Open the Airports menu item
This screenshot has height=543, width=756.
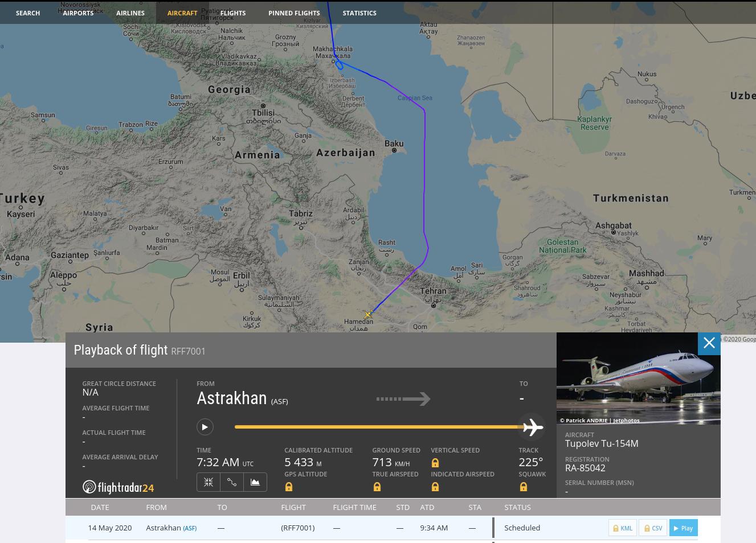(x=78, y=13)
